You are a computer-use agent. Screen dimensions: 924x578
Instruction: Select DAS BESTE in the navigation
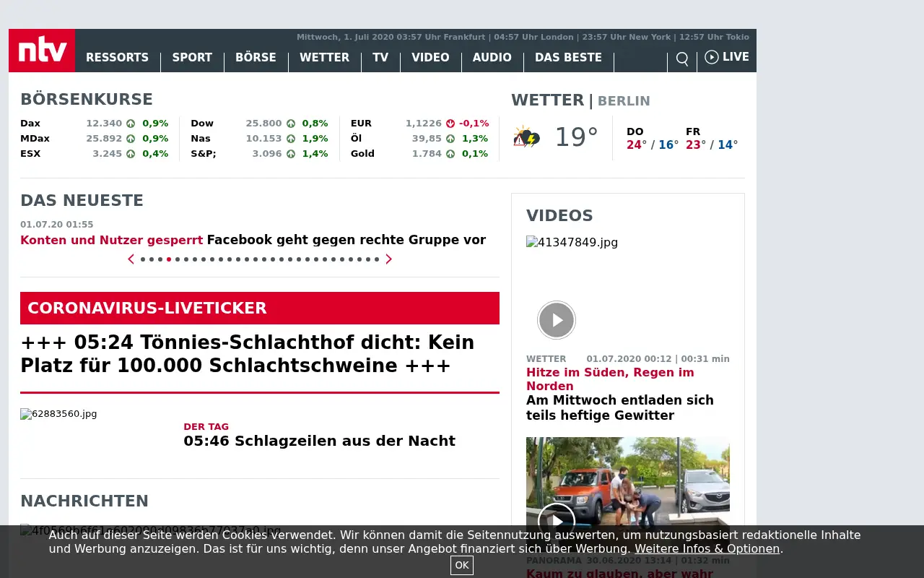pos(568,58)
